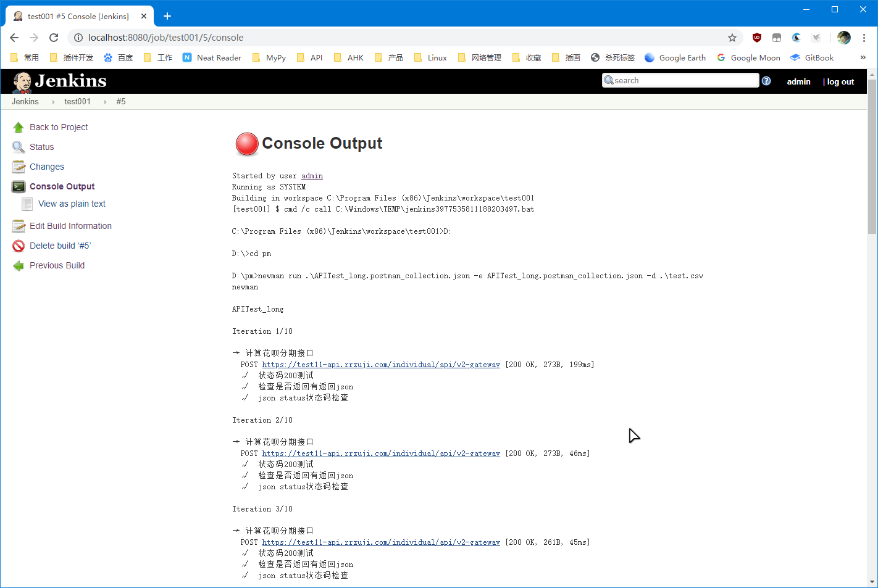
Task: Click Jenkins breadcrumb link
Action: click(x=25, y=102)
